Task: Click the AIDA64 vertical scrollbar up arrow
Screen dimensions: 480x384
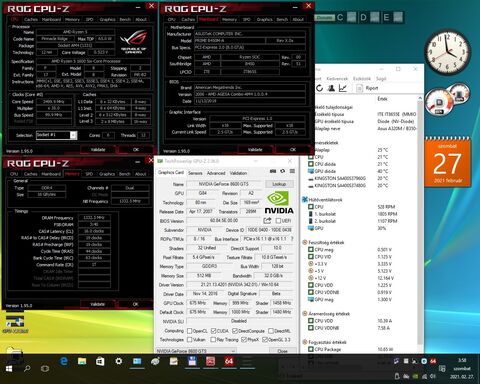Action: (x=420, y=98)
